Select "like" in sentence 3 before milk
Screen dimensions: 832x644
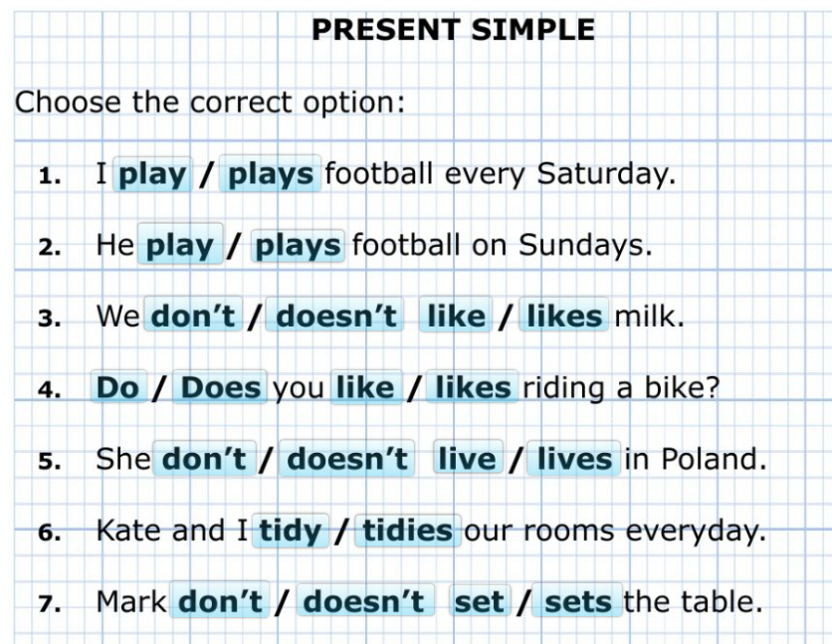tap(456, 317)
